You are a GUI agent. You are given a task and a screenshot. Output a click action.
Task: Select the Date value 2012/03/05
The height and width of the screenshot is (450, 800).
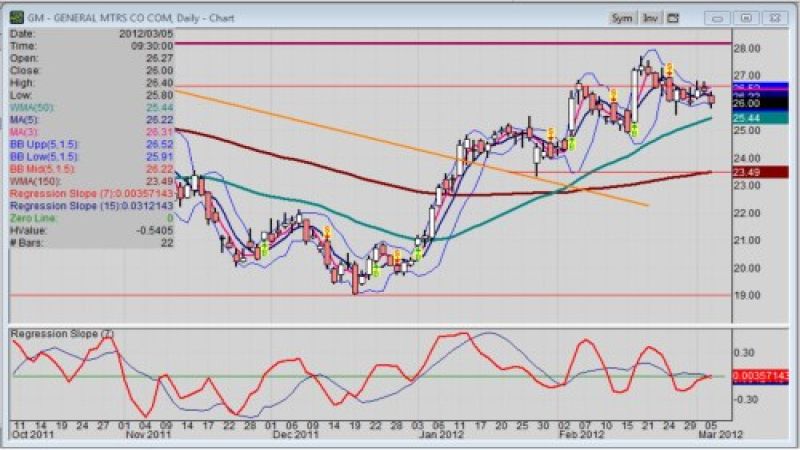(146, 34)
